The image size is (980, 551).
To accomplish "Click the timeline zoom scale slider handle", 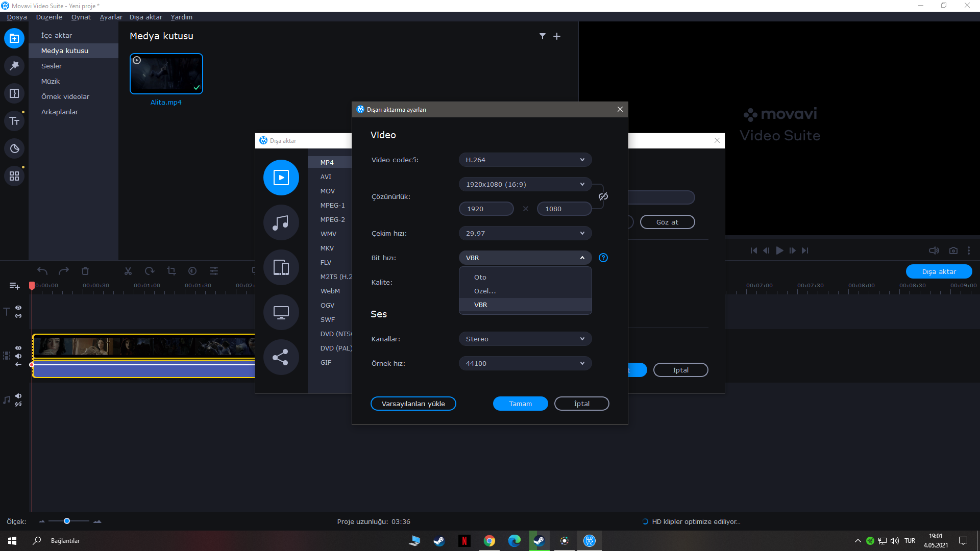I will [x=67, y=521].
